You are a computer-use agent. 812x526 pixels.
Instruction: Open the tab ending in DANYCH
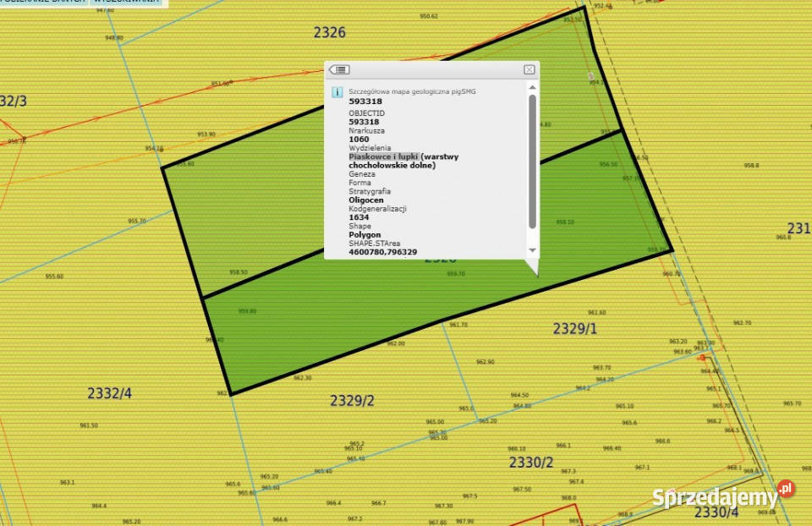pyautogui.click(x=43, y=2)
